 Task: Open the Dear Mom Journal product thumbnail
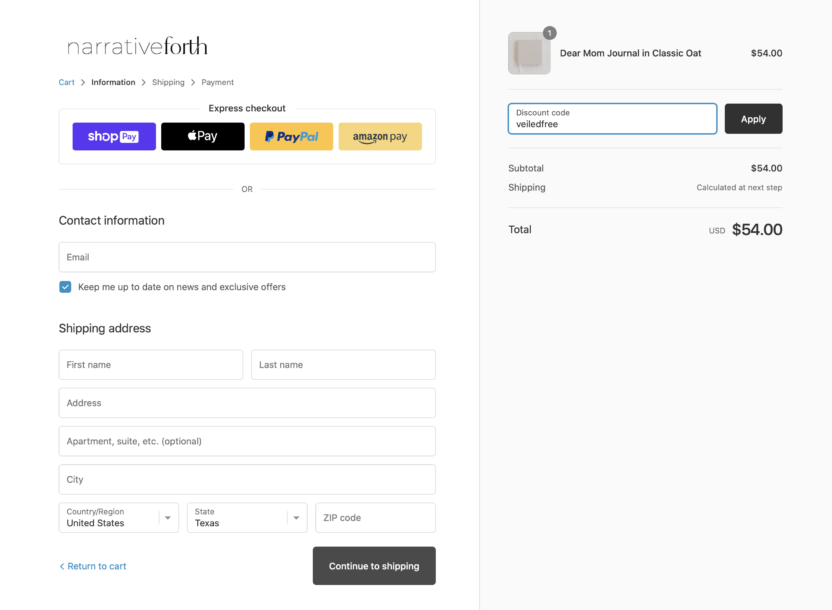(x=529, y=53)
